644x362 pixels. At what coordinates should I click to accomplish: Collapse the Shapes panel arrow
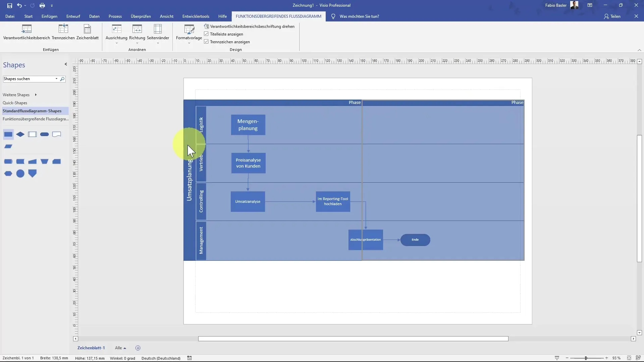coord(66,64)
